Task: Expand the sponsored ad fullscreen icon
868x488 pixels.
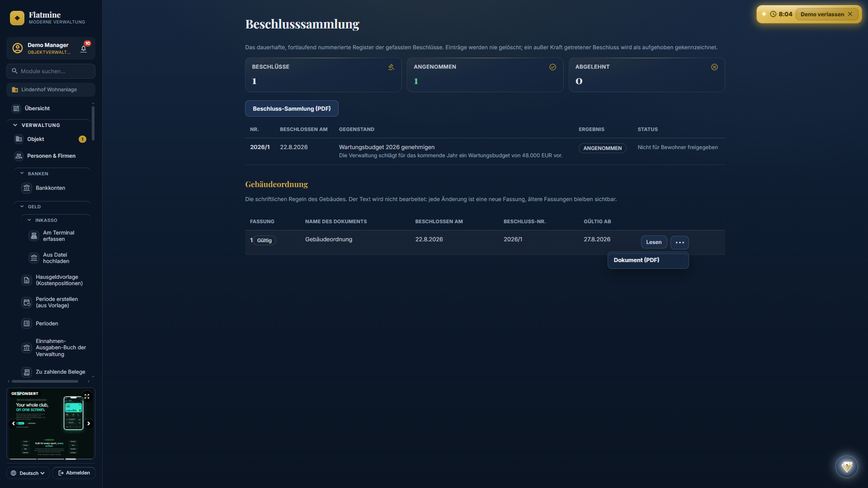Action: coord(87,396)
